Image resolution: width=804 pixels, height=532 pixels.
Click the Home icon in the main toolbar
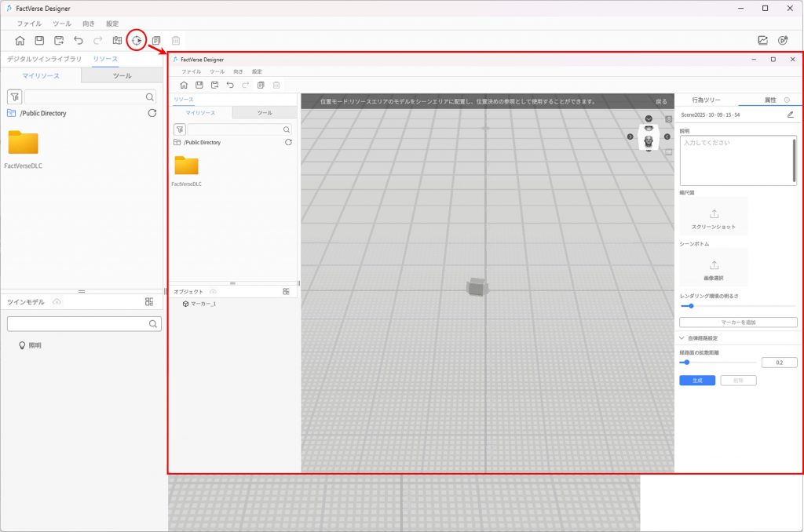pyautogui.click(x=20, y=41)
